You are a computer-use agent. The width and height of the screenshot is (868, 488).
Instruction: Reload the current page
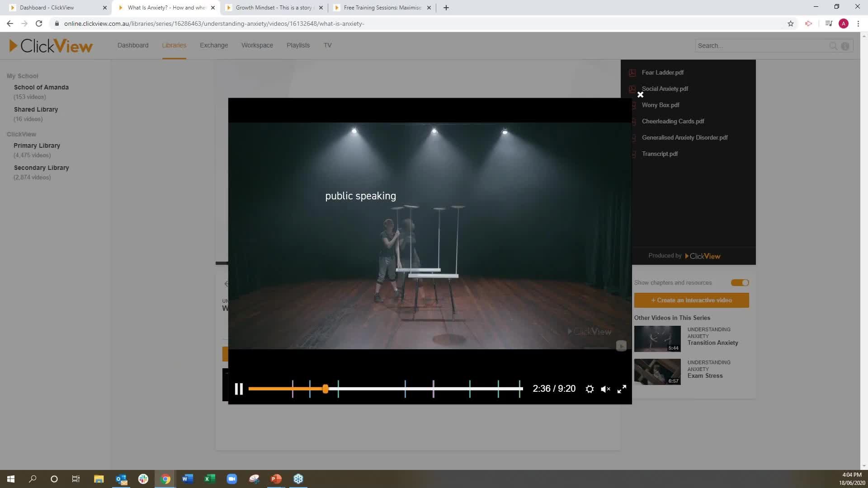39,23
